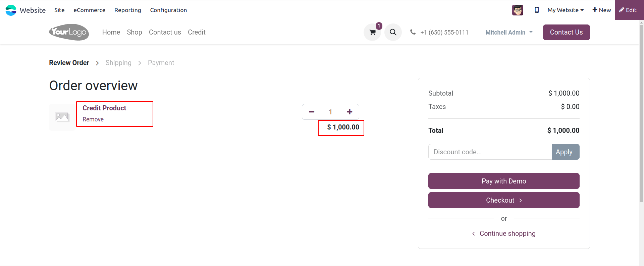The height and width of the screenshot is (266, 644).
Task: Click the Checkout button
Action: (503, 200)
